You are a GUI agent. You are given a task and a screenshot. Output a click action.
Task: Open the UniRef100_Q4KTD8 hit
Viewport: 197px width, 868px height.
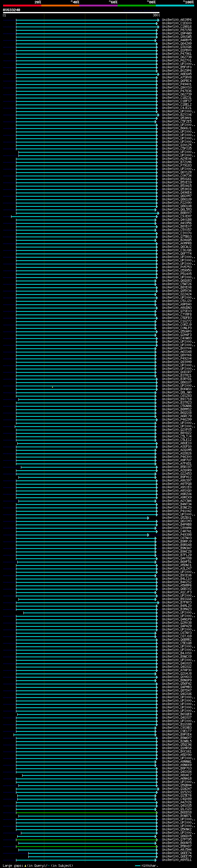tap(176, 558)
